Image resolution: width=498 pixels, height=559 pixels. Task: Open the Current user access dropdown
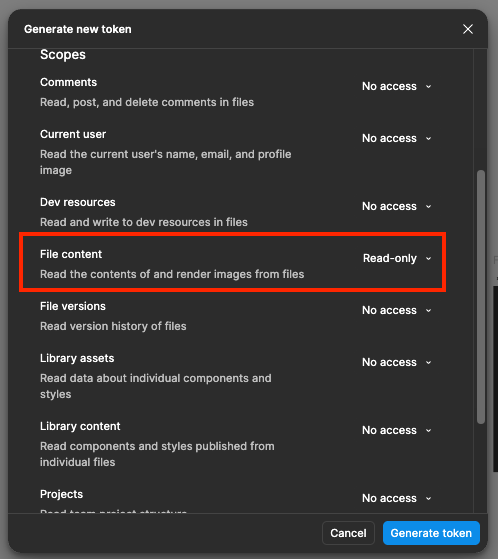[397, 138]
